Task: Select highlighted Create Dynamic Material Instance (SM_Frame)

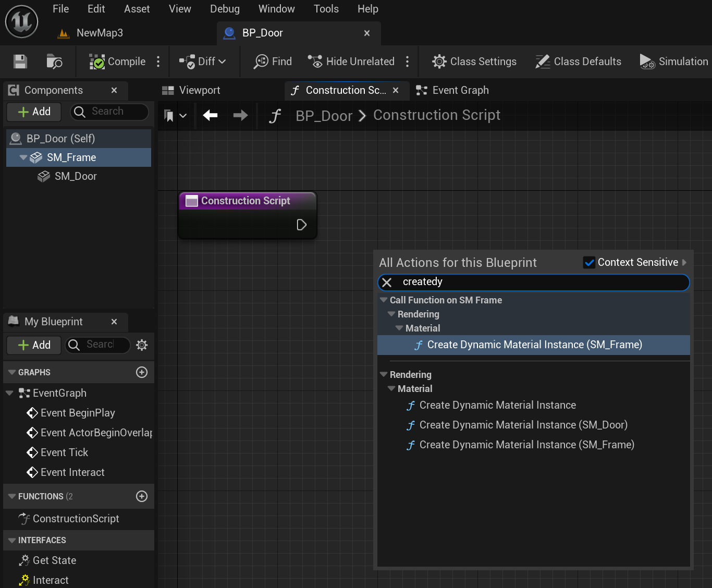Action: [x=534, y=345]
